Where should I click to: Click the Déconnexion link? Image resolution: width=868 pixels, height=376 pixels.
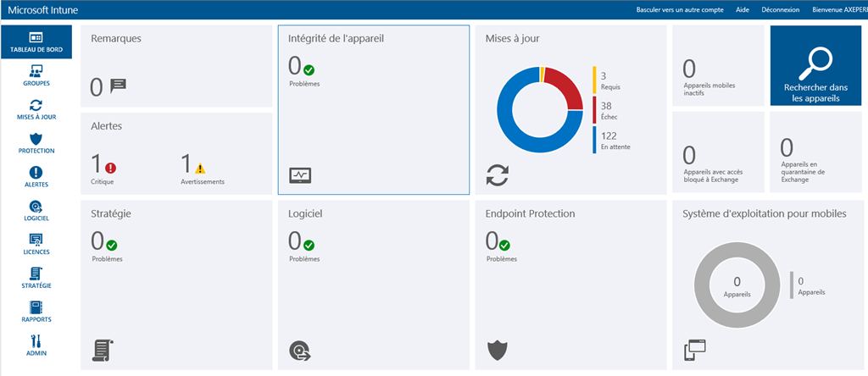coord(781,10)
